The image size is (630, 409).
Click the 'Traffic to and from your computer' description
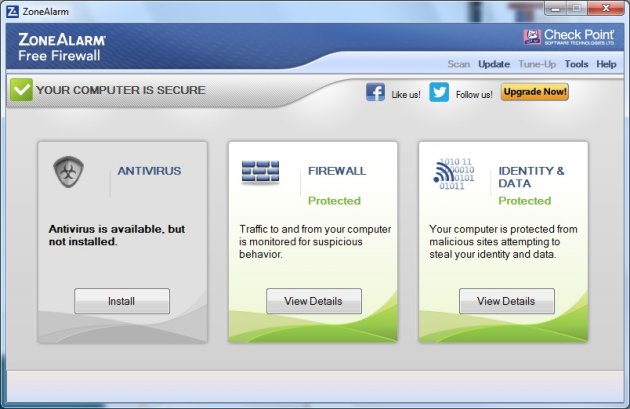click(315, 241)
